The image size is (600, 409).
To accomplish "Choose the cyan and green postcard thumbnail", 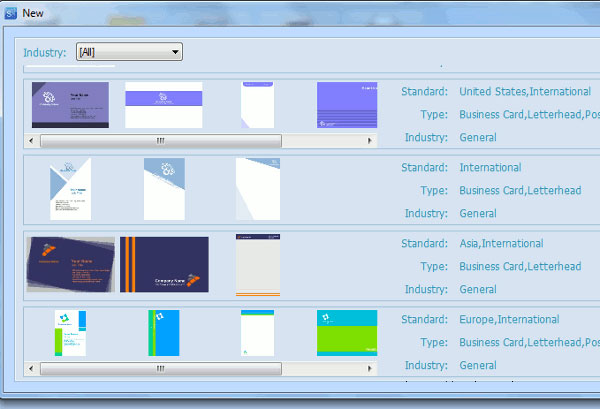I will coord(347,333).
